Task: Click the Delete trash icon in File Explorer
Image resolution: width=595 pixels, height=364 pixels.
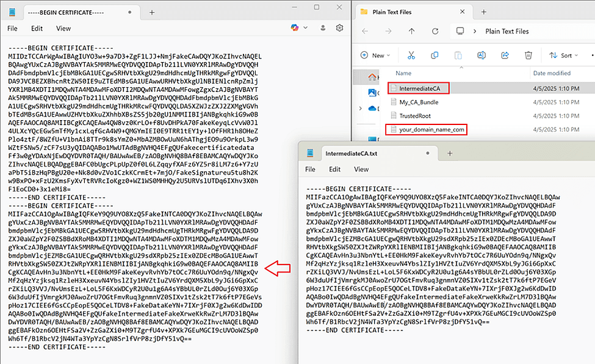Action: tap(528, 55)
